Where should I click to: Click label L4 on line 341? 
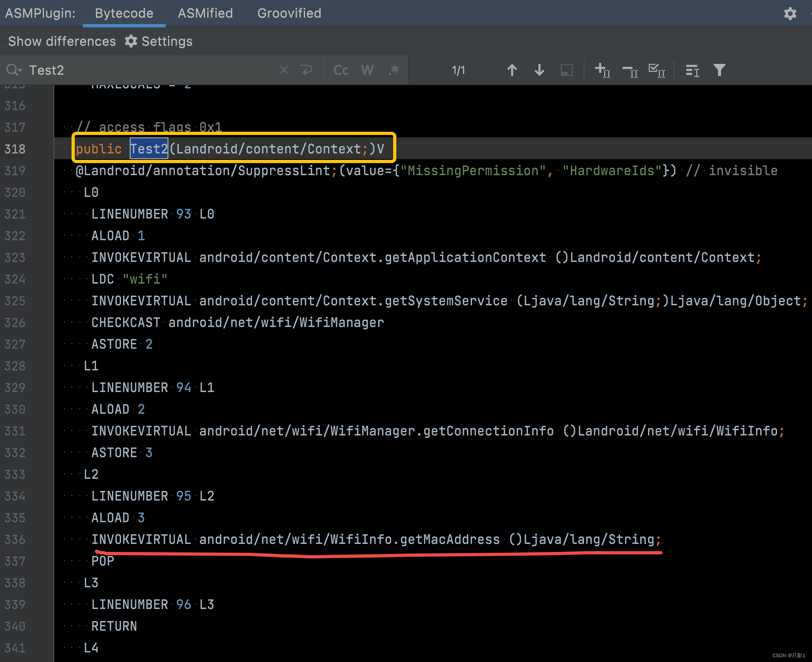pos(91,648)
